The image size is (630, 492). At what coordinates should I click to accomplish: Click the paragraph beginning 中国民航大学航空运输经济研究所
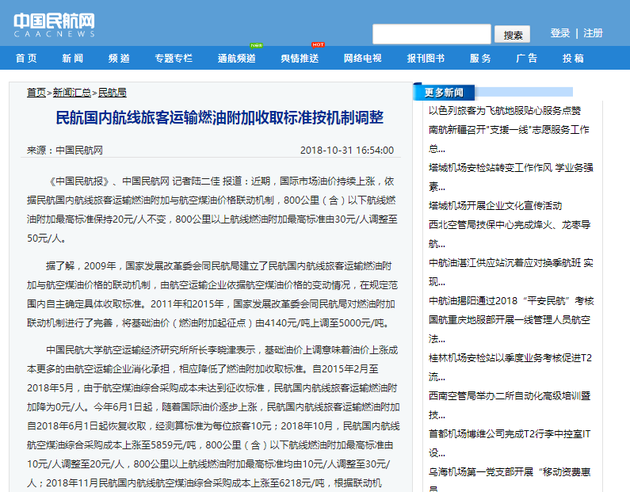pyautogui.click(x=213, y=416)
